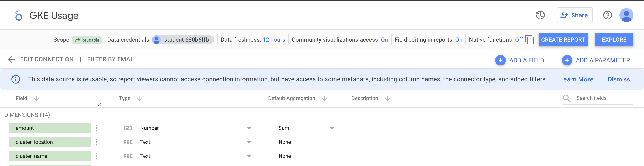Click the Reusable scope chip
Viewport: 644px width, 166px height.
click(87, 40)
